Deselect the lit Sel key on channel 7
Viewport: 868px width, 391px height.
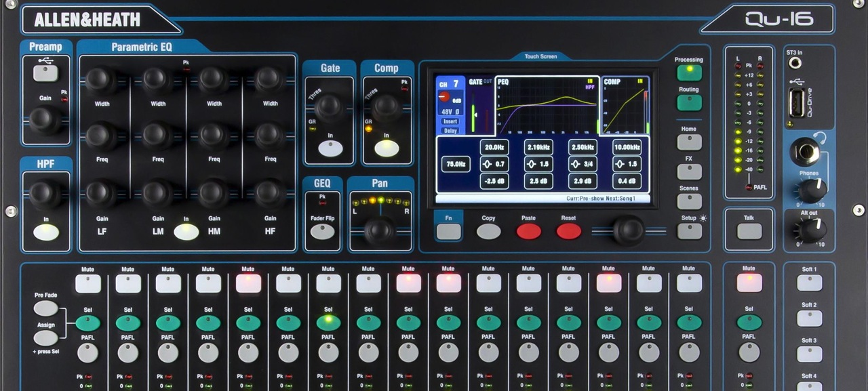pyautogui.click(x=328, y=323)
